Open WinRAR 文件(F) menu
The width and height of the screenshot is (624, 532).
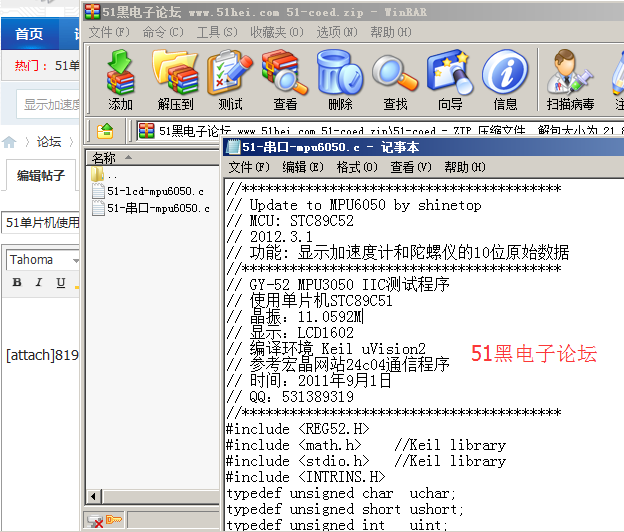coord(109,32)
